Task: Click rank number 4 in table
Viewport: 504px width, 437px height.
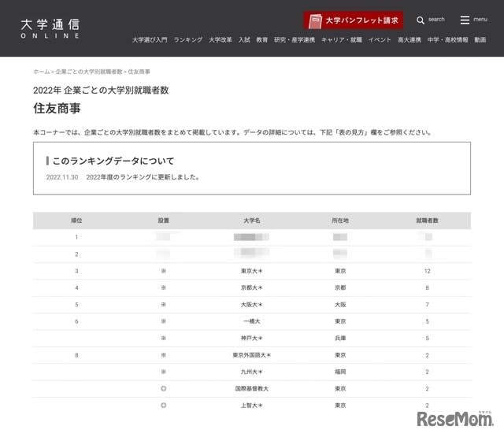Action: pos(76,288)
